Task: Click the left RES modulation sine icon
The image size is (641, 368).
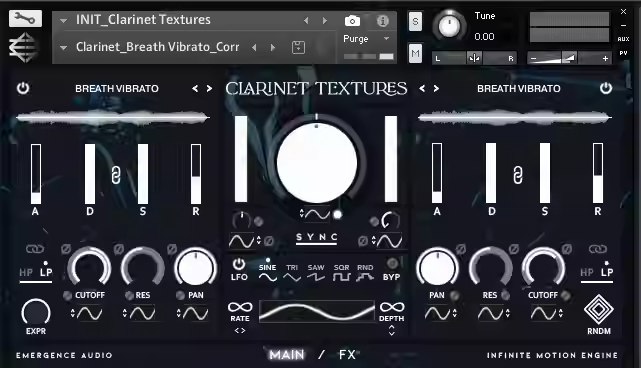Action: click(142, 314)
